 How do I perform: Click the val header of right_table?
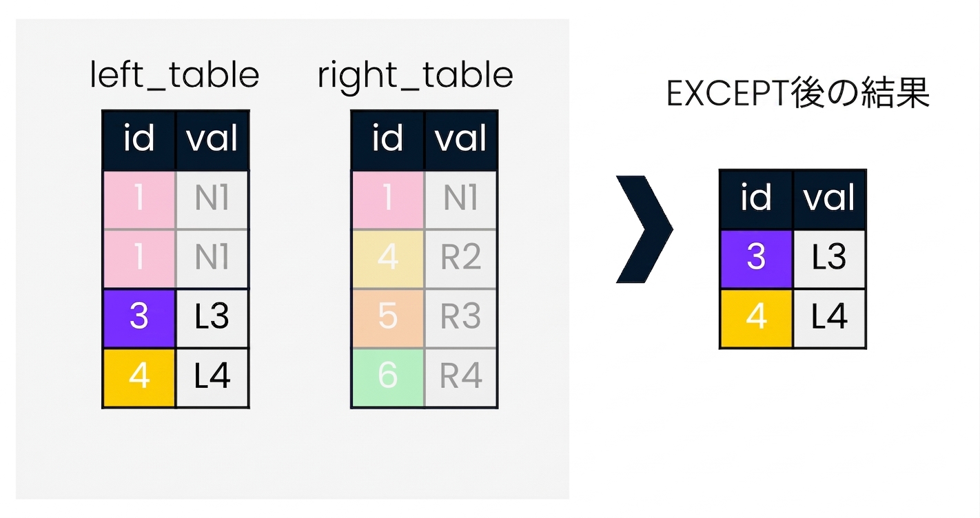[461, 140]
